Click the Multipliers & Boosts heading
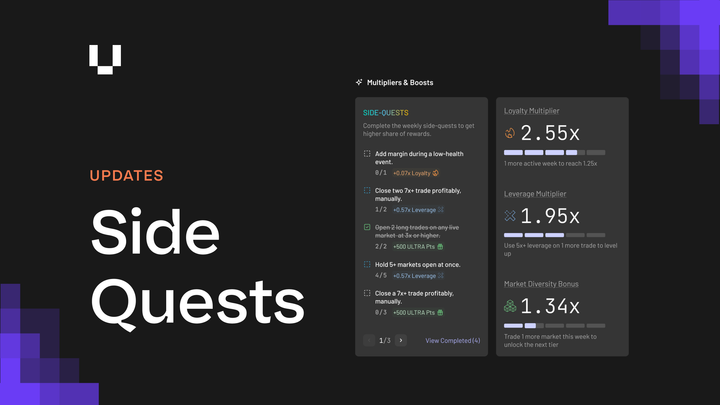 tap(400, 83)
